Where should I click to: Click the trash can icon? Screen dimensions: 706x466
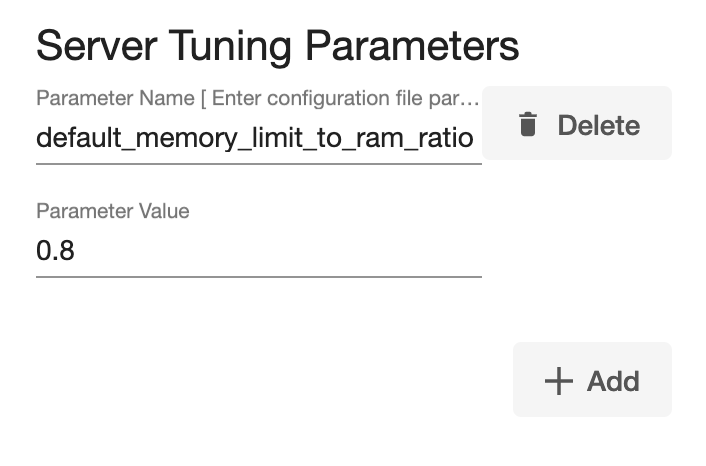(x=528, y=125)
